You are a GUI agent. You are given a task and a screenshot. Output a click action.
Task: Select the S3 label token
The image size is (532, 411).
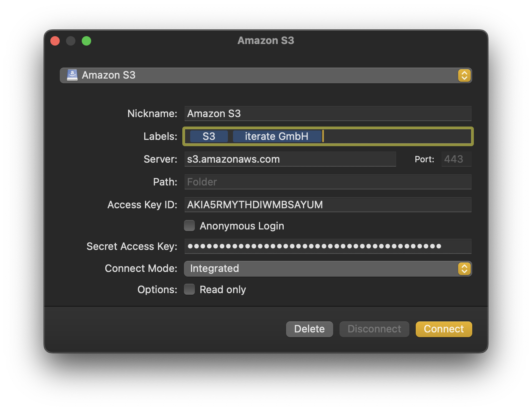tap(209, 136)
